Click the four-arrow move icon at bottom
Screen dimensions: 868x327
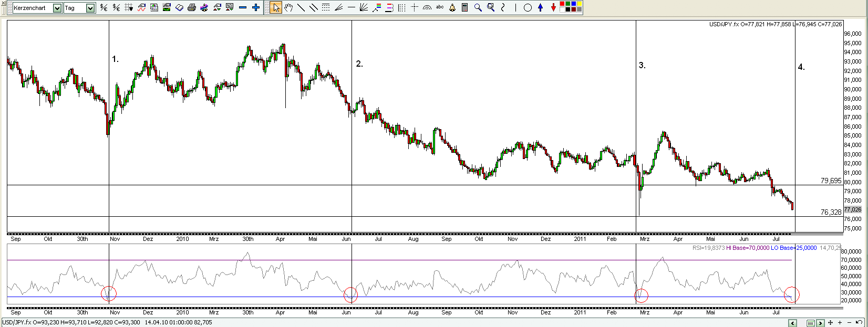830,323
